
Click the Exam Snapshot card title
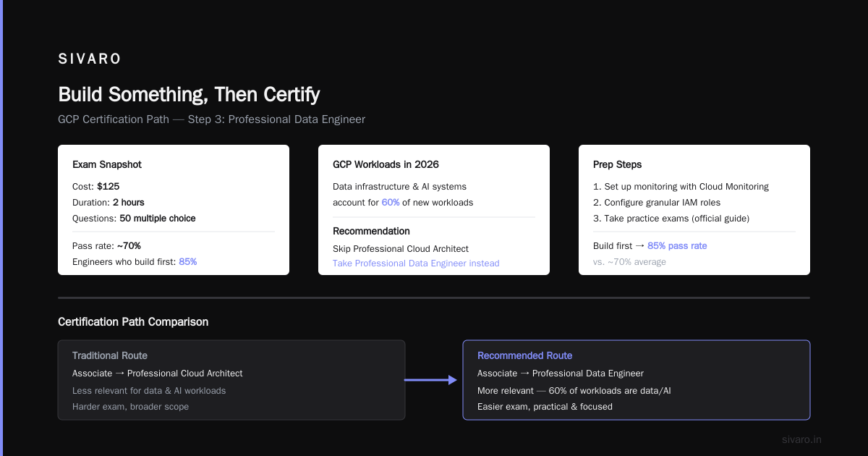[107, 164]
